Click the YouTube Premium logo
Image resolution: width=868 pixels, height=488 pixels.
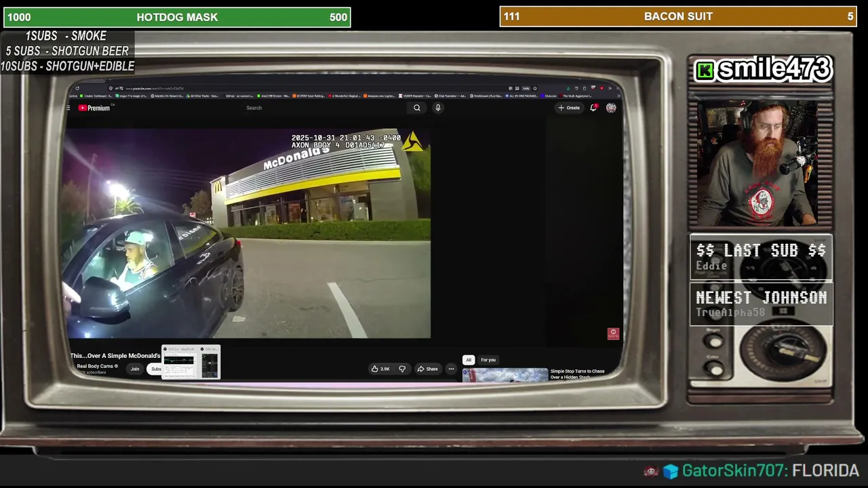tap(94, 108)
